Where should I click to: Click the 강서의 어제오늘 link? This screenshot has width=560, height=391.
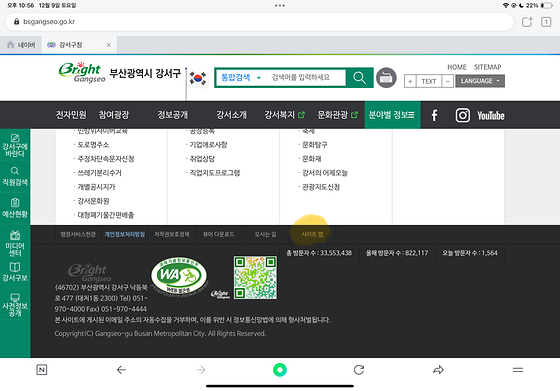pyautogui.click(x=325, y=173)
